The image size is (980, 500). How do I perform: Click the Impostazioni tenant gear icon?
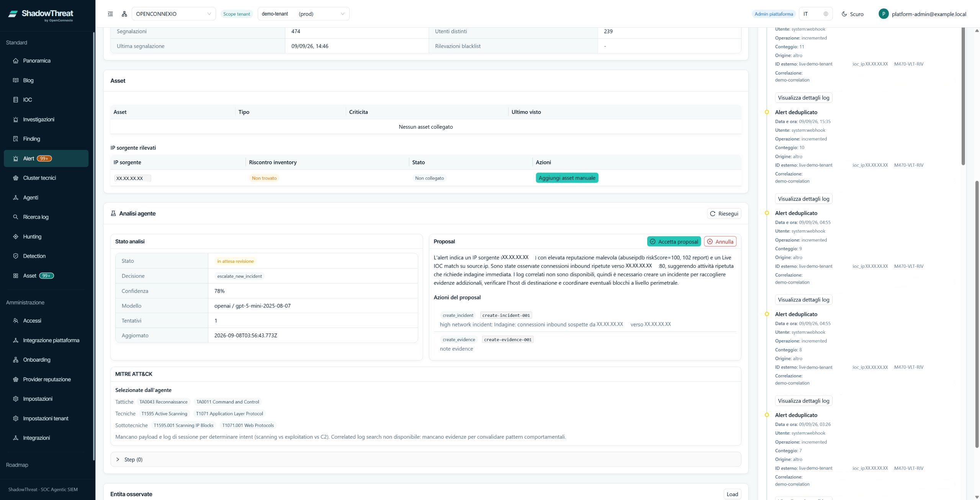(x=16, y=418)
